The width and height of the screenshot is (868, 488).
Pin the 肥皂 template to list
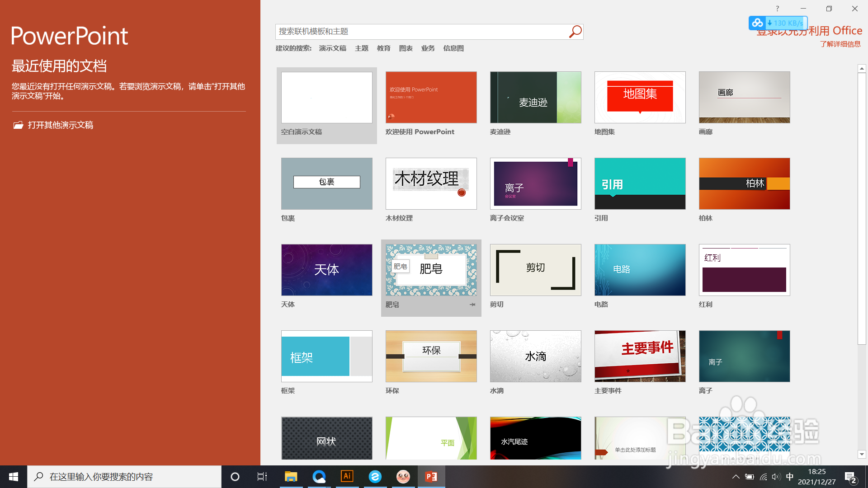point(472,305)
